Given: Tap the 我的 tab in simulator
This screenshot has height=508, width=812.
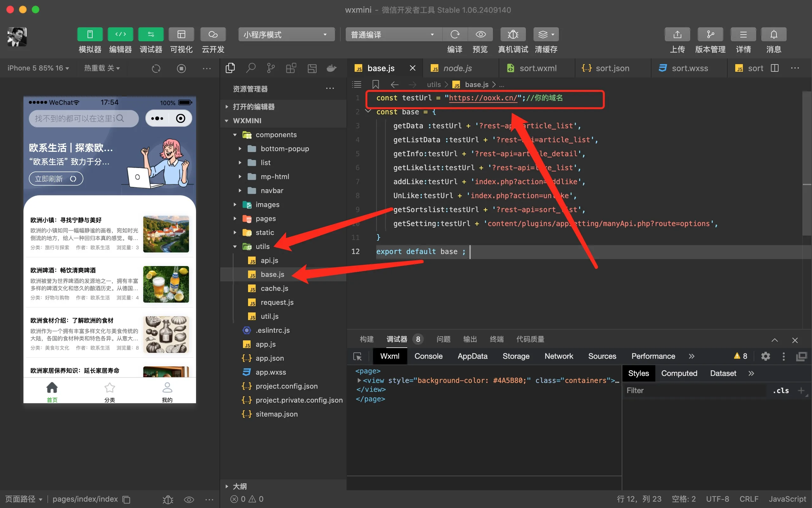Looking at the screenshot, I should click(167, 392).
